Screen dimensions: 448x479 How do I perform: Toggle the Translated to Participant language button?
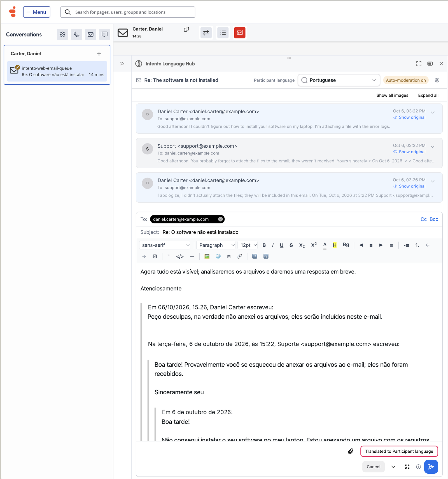pyautogui.click(x=399, y=451)
